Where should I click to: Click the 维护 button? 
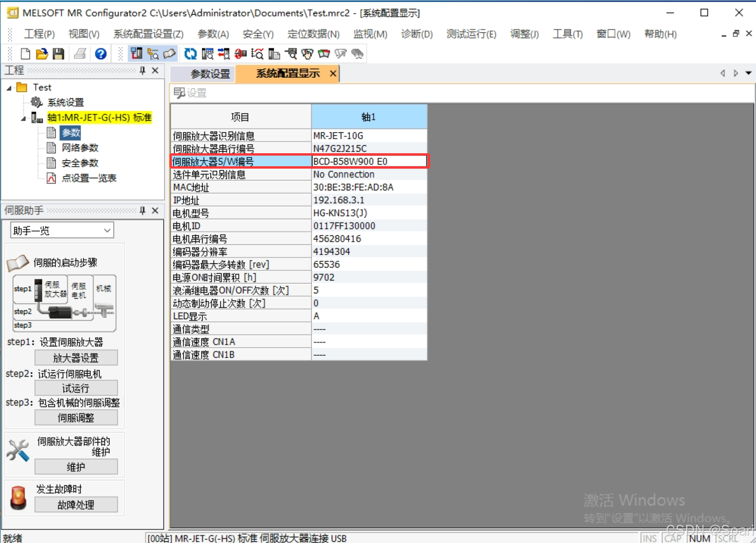76,467
